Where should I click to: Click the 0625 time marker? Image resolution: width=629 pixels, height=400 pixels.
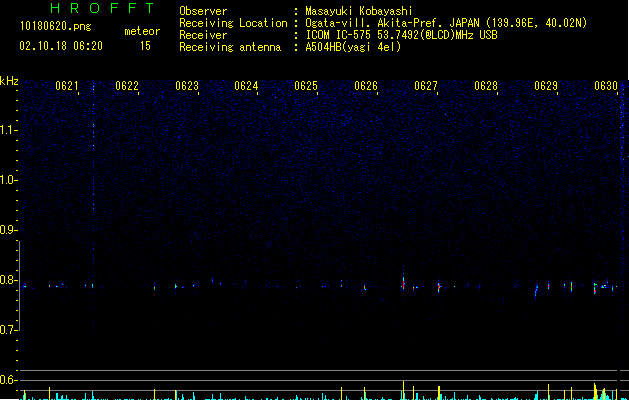coord(306,86)
